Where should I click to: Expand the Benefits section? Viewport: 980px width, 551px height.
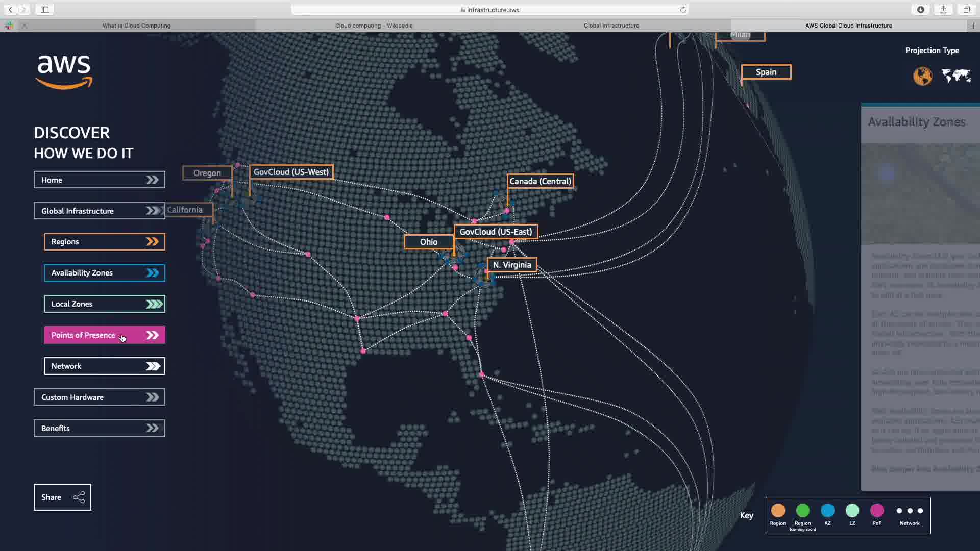coord(99,429)
